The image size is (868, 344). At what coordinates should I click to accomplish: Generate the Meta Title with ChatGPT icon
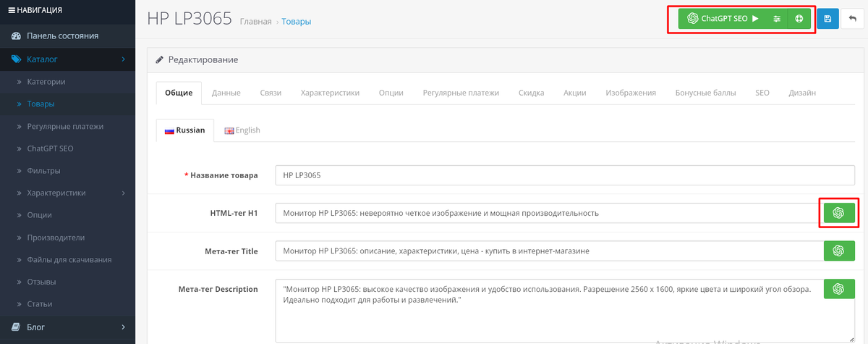coord(839,251)
